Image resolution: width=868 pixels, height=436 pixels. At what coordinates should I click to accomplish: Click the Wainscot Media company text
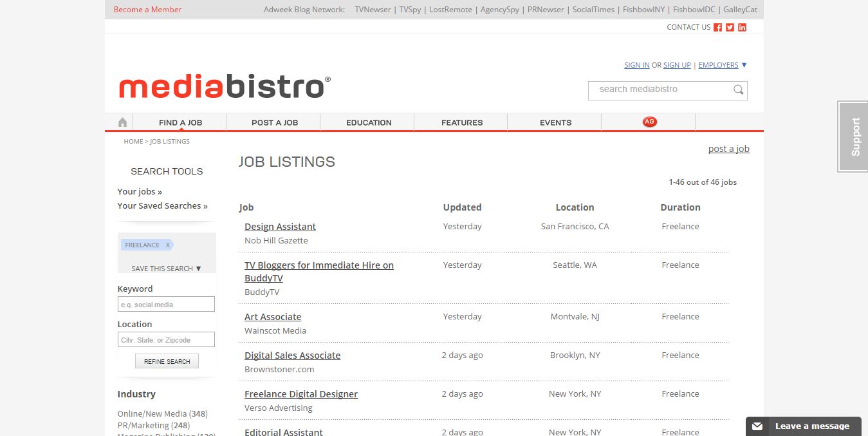pos(275,330)
